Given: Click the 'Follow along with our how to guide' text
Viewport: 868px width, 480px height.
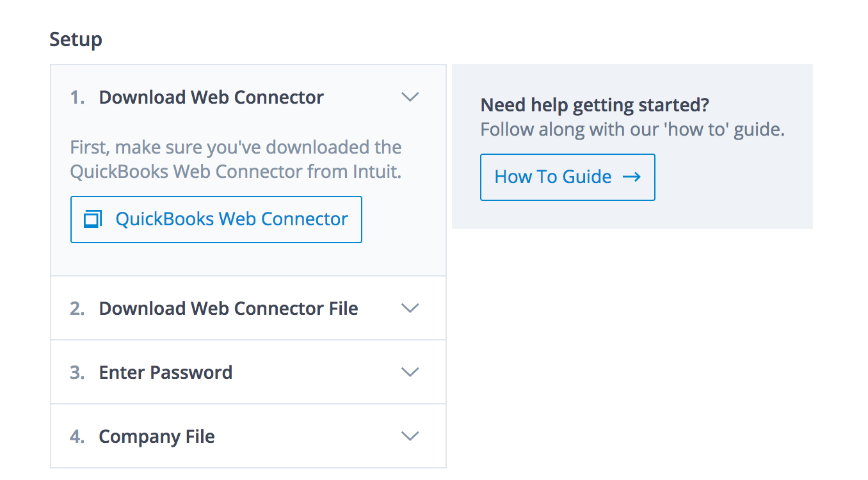Looking at the screenshot, I should point(632,130).
